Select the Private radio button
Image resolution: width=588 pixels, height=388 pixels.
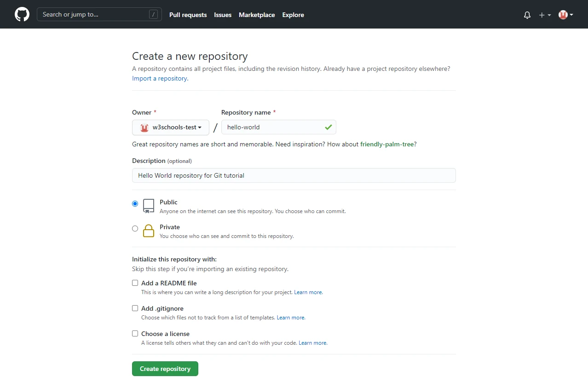click(135, 228)
